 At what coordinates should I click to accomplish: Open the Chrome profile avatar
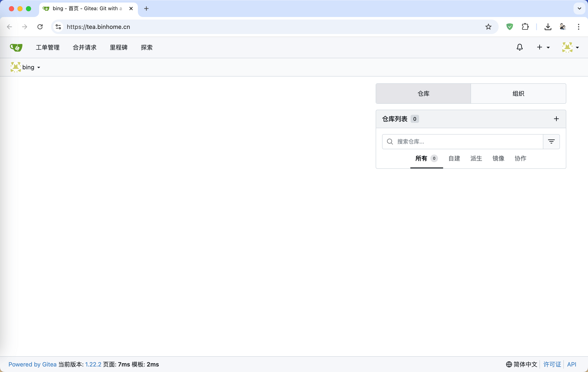[x=563, y=27]
